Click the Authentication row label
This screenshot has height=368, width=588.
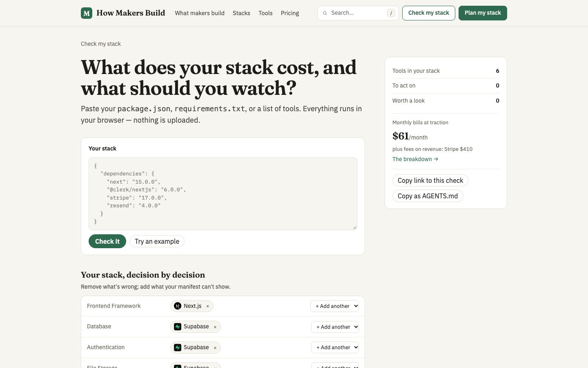point(106,347)
